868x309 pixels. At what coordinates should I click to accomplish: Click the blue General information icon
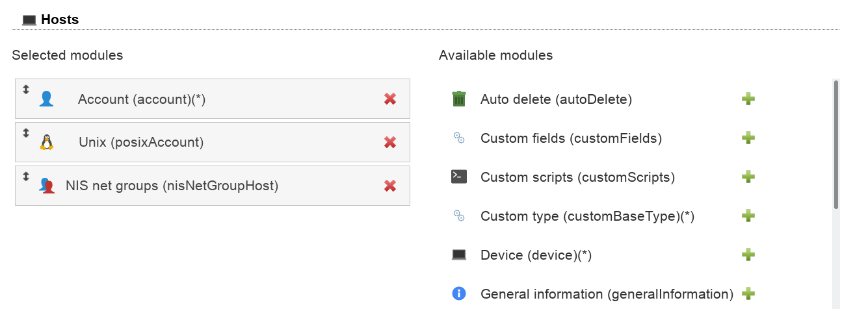coord(459,293)
